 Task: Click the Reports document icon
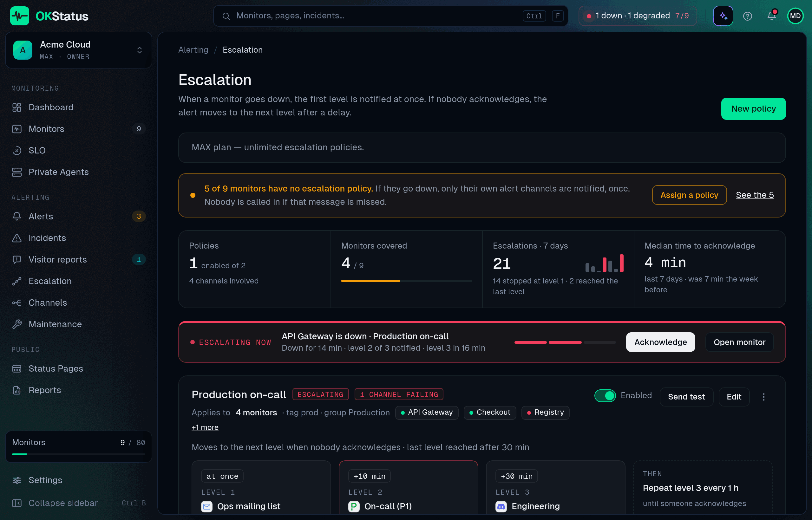point(17,390)
